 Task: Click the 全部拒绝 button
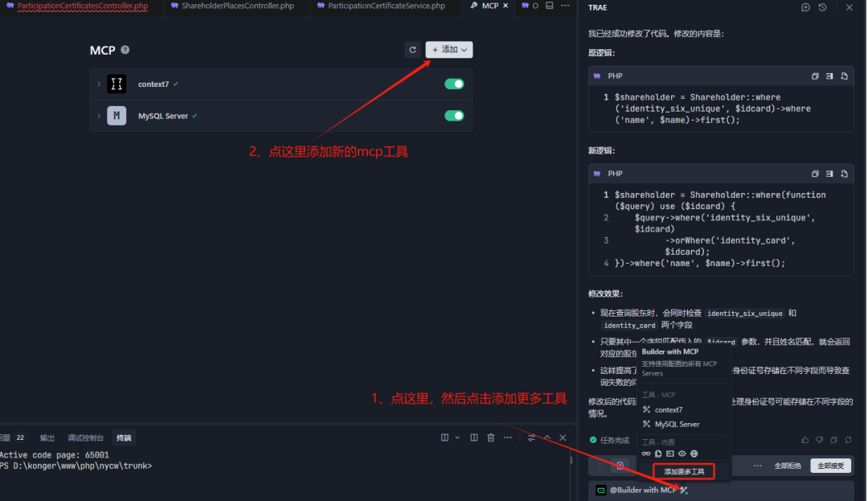pos(787,466)
